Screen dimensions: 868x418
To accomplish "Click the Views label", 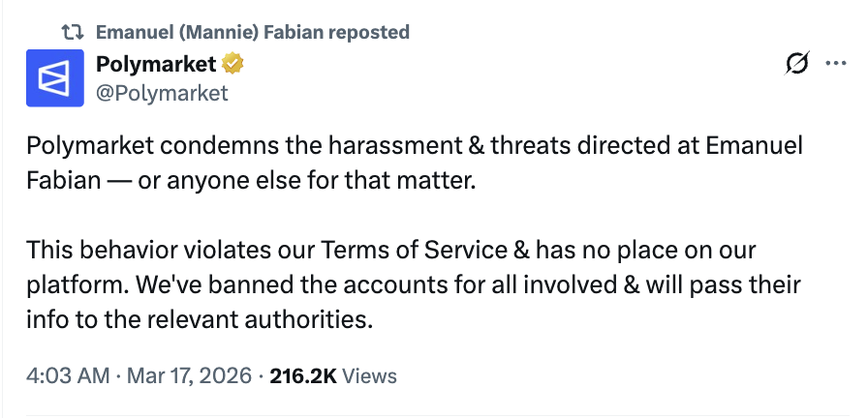I will 370,375.
